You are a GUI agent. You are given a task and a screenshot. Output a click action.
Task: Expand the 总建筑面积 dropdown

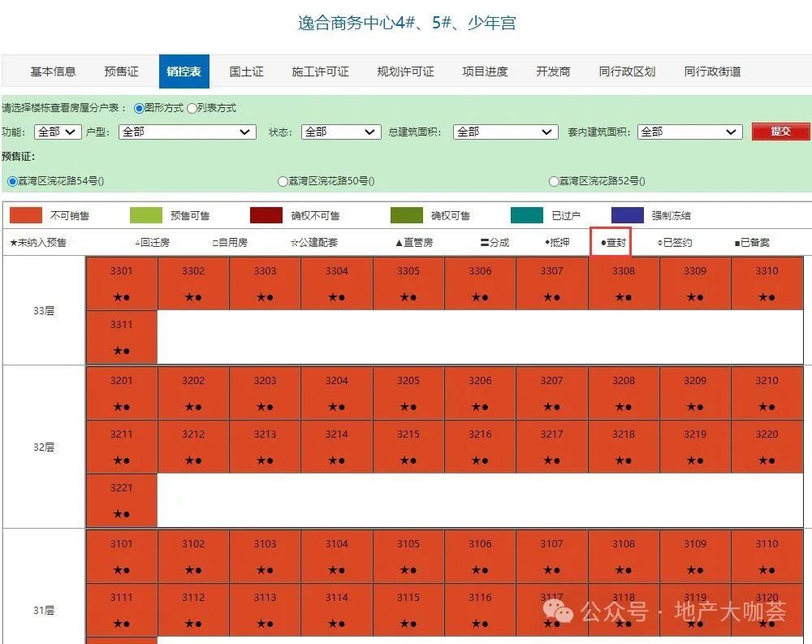coord(505,132)
